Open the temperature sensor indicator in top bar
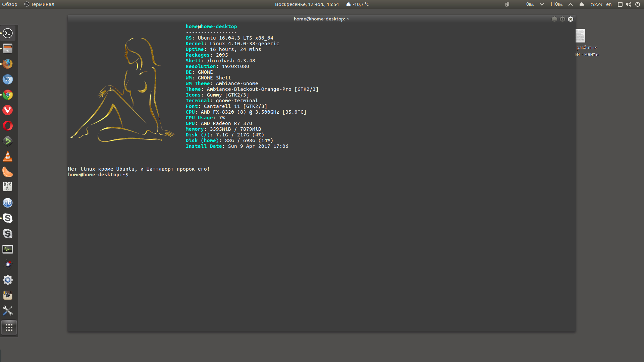This screenshot has height=362, width=644. tap(507, 4)
